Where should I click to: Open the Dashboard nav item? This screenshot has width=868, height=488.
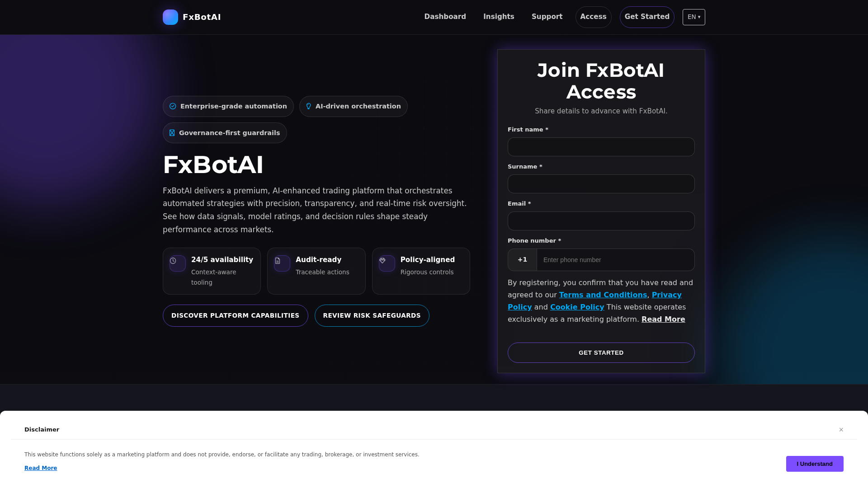(x=445, y=17)
